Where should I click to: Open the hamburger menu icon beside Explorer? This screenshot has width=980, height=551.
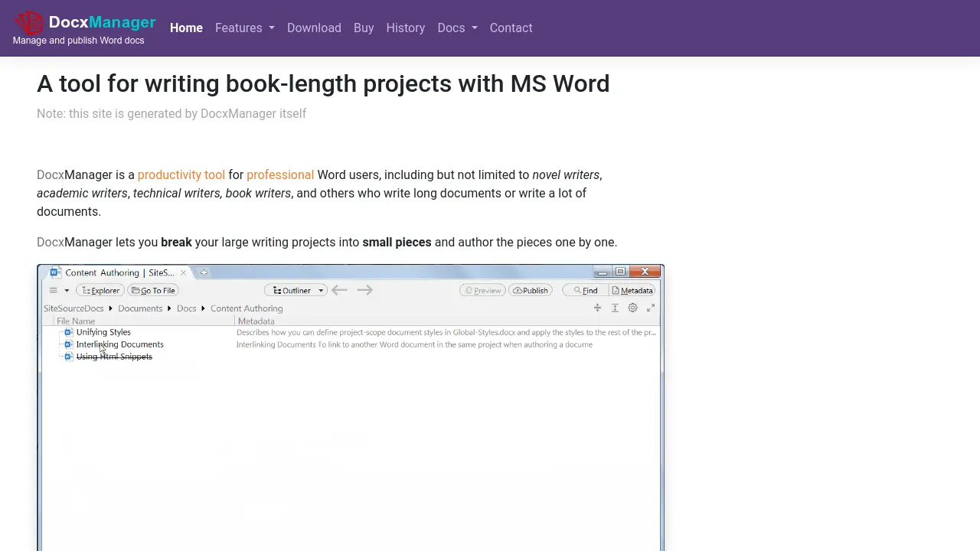(54, 290)
